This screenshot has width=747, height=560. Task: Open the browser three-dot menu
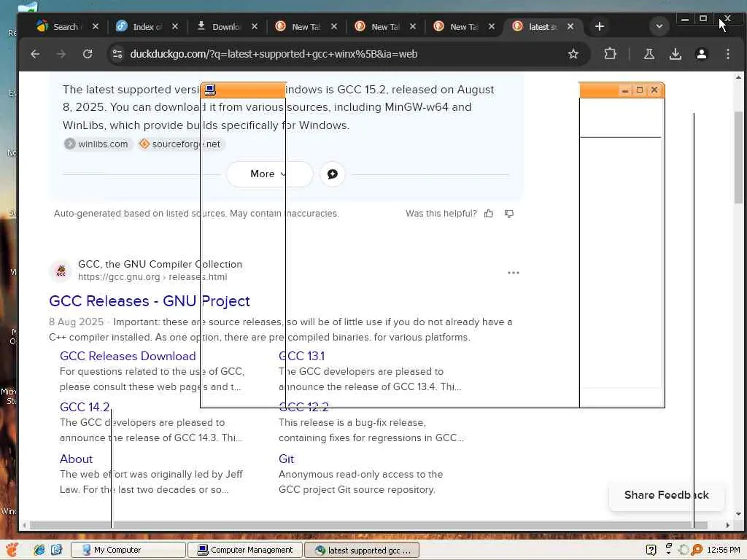pos(727,54)
